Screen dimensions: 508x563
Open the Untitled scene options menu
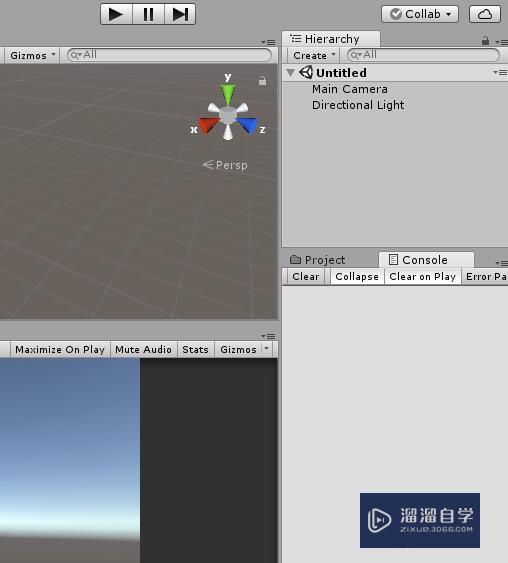point(500,73)
